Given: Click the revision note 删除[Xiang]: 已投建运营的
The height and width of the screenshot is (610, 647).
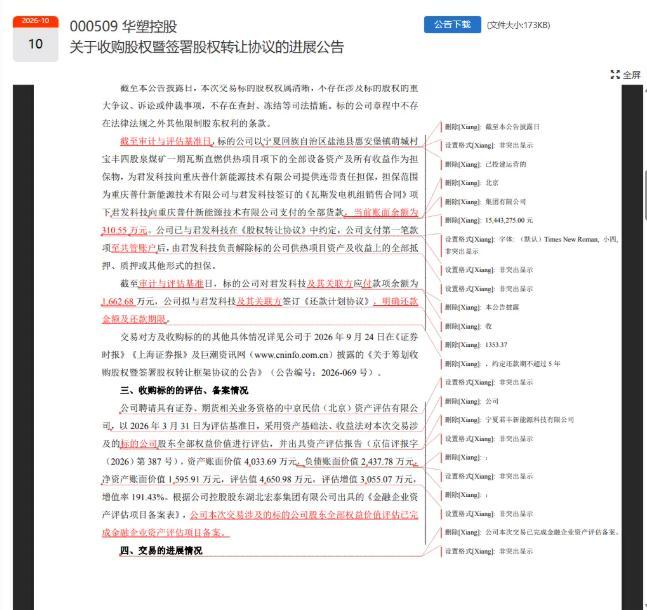Looking at the screenshot, I should point(485,164).
